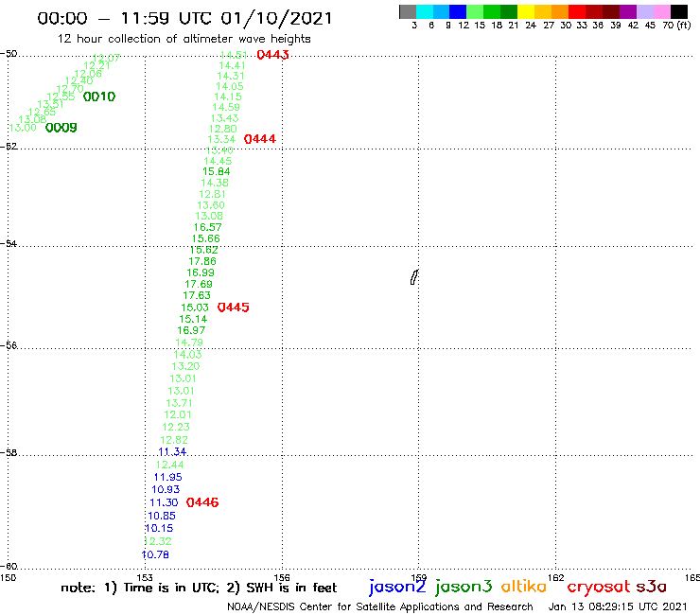Click the green time label 0009
This screenshot has height=615, width=700.
click(x=61, y=128)
